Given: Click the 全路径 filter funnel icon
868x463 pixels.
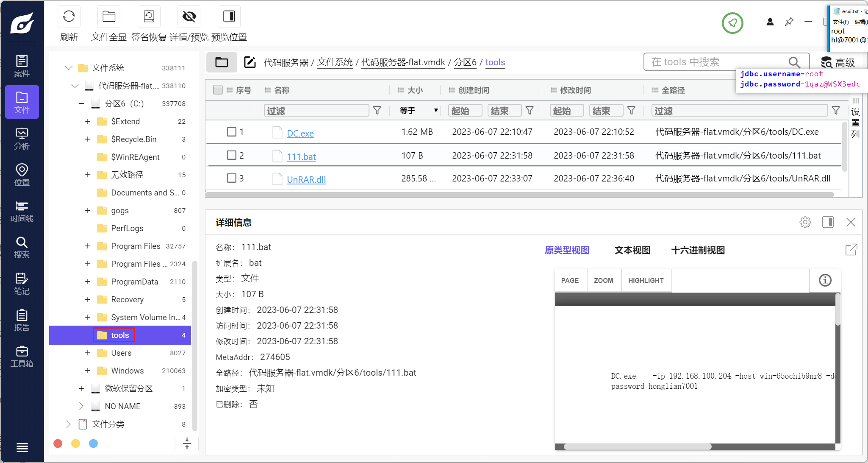Looking at the screenshot, I should (x=836, y=111).
